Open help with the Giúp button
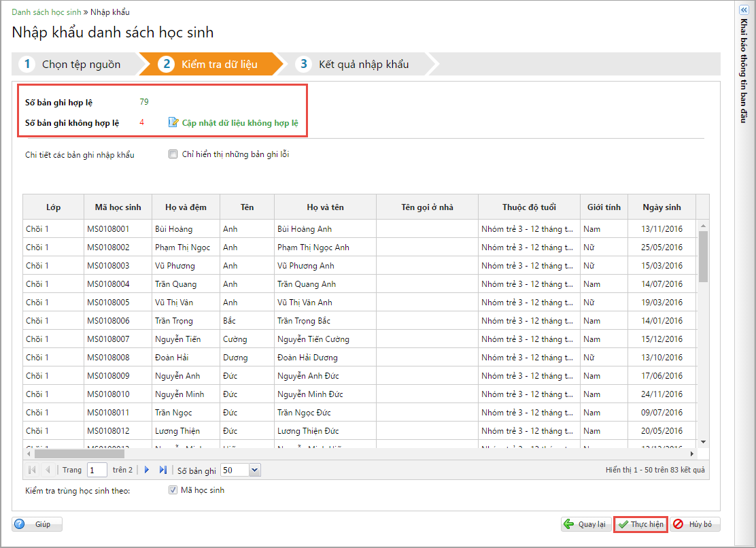The image size is (756, 548). [37, 524]
